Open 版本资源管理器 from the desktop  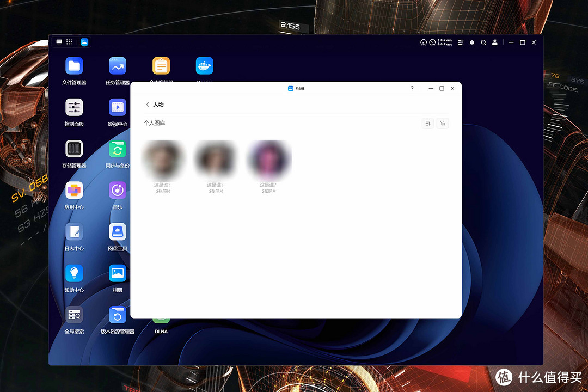click(117, 315)
